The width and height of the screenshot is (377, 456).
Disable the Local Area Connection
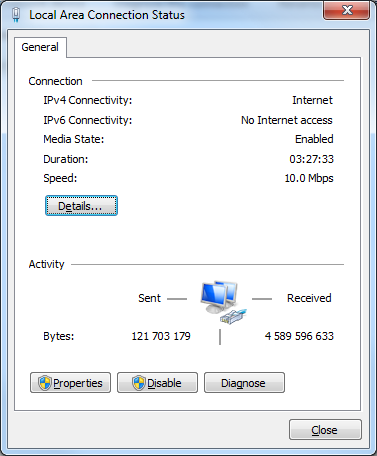tap(157, 383)
